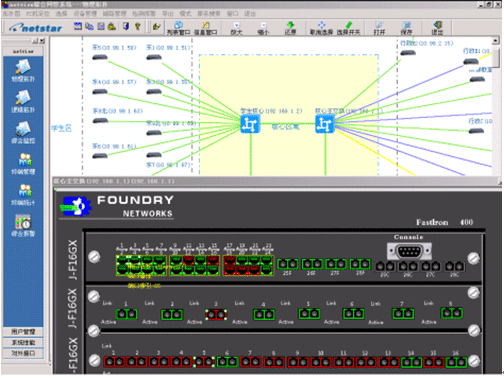This screenshot has width=504, height=378.
Task: Click the small toolbar icon left of 列表窗口
Action: point(156,26)
